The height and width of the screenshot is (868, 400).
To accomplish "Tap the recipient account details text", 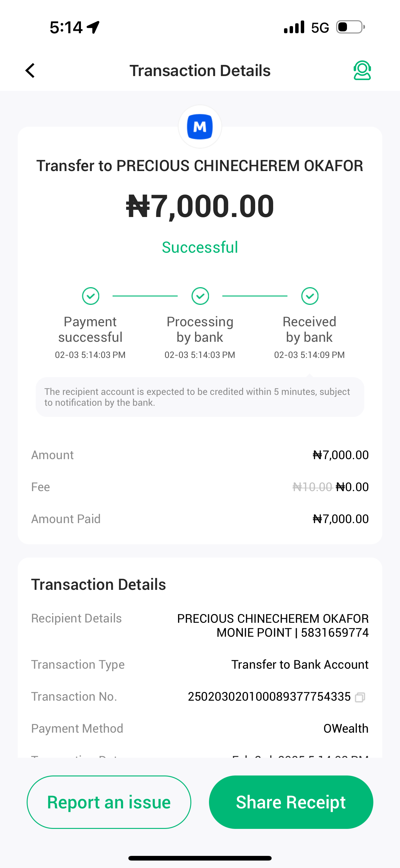I will click(x=273, y=626).
